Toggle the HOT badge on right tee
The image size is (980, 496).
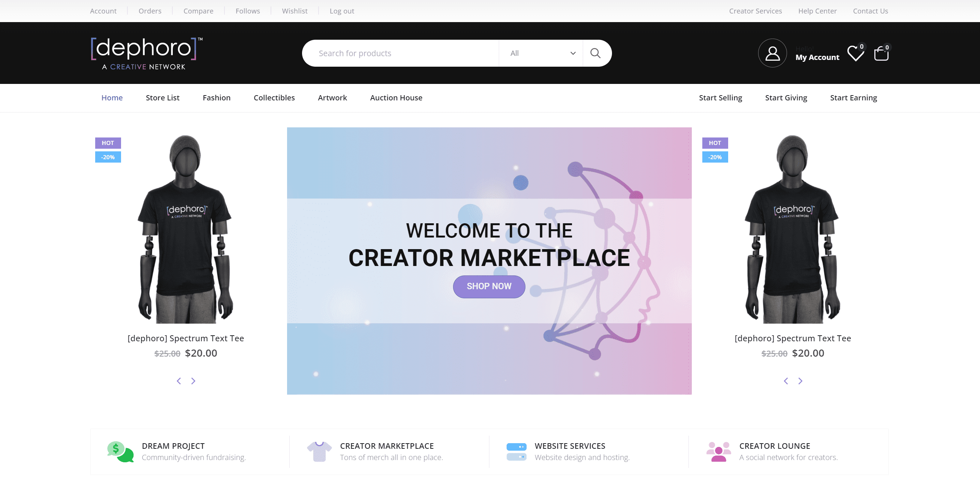(715, 142)
